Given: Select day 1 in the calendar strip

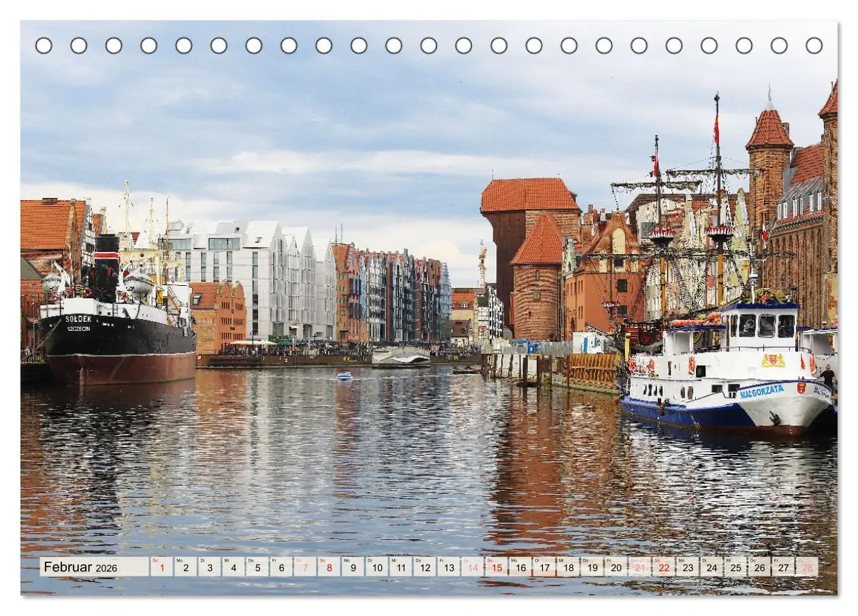Looking at the screenshot, I should click(162, 567).
